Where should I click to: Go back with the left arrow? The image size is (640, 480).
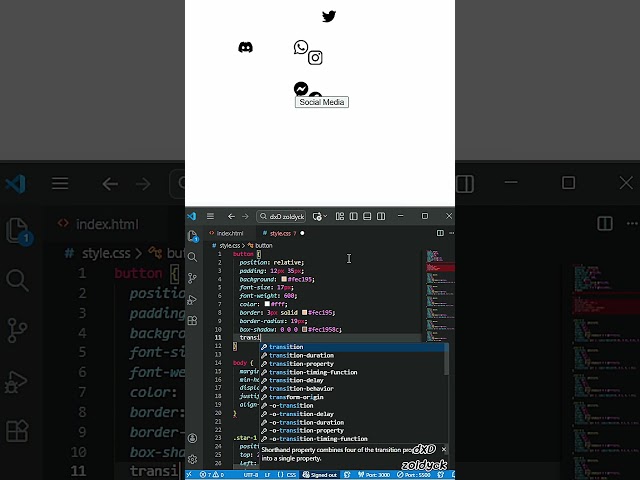pos(231,216)
